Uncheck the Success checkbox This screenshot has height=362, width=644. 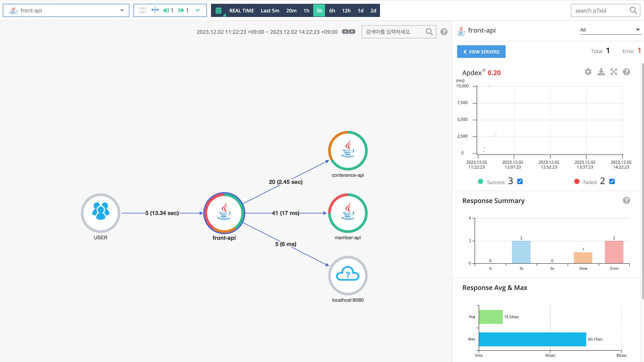click(x=520, y=181)
